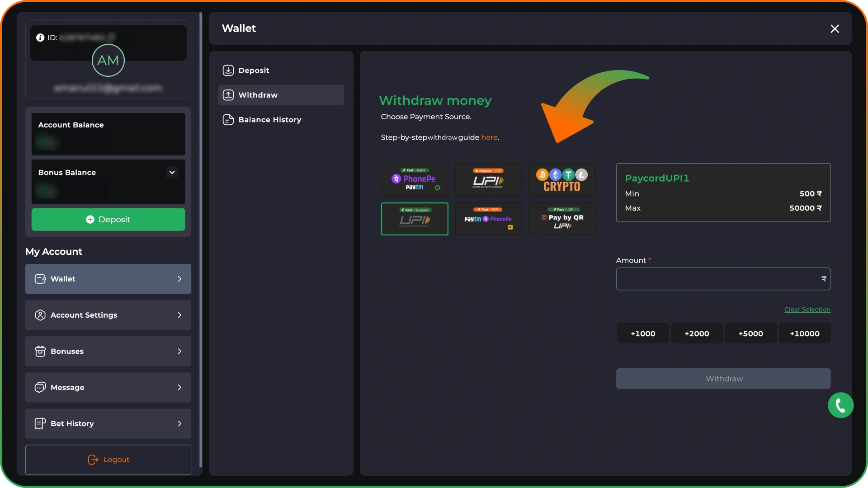Click the green phone support icon

pos(840,405)
